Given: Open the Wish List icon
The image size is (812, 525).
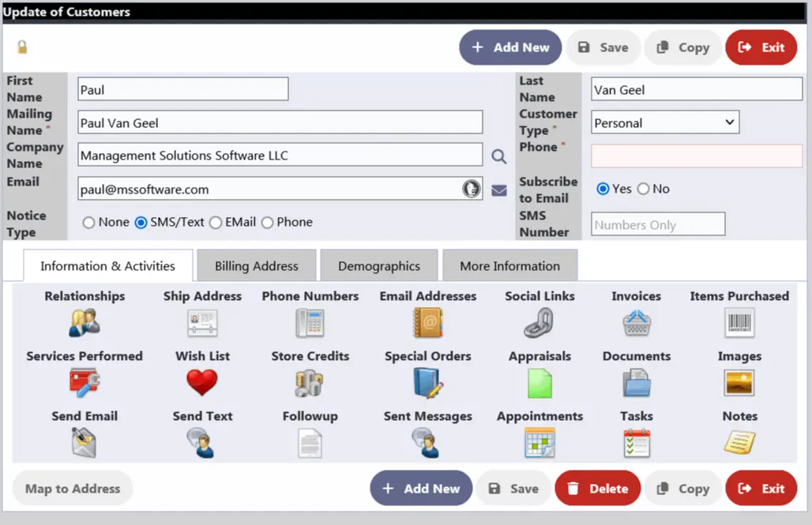Looking at the screenshot, I should click(201, 383).
